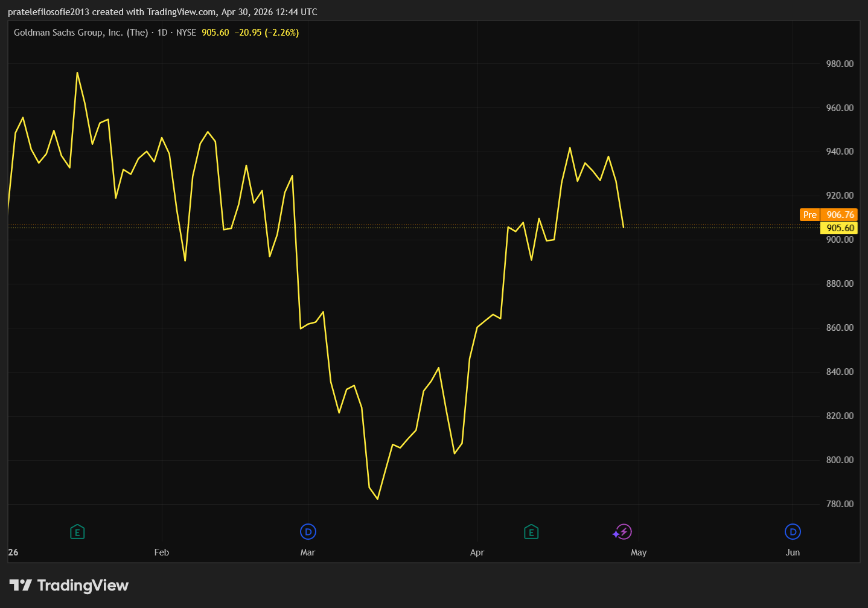Click the yellow 905.60 price axis tag
Viewport: 868px width, 608px height.
[x=839, y=228]
